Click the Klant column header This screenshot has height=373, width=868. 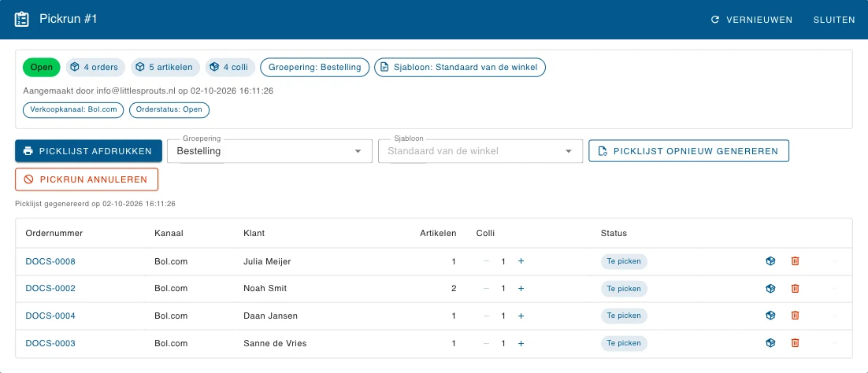(254, 233)
